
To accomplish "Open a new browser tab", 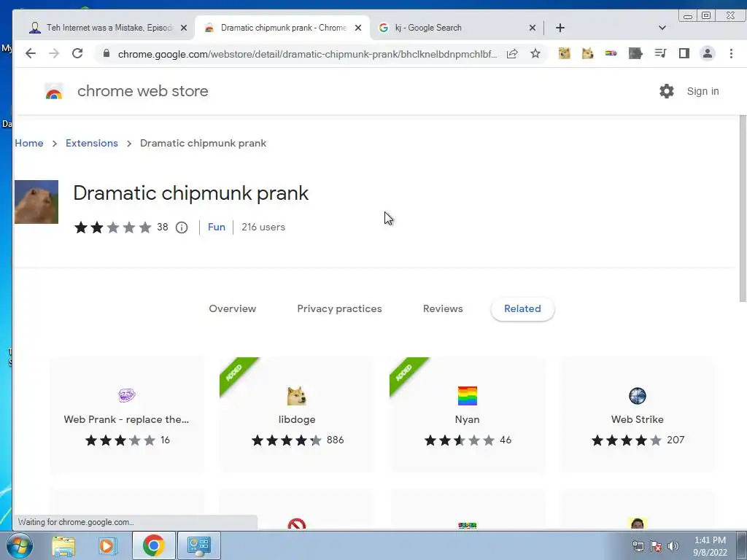I will point(560,28).
